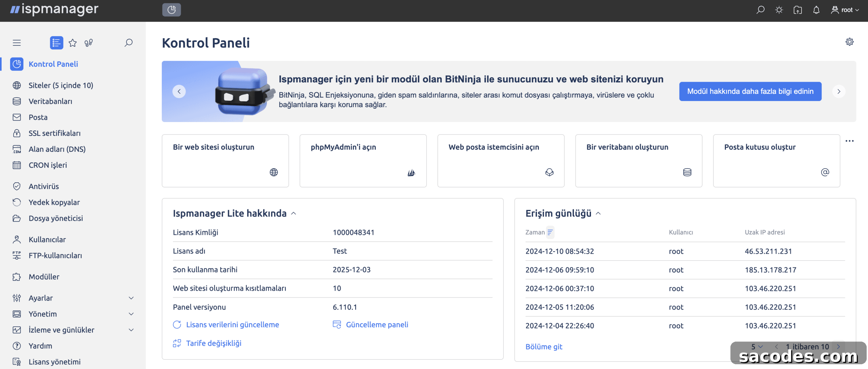Click the ispmanager logo

click(54, 9)
